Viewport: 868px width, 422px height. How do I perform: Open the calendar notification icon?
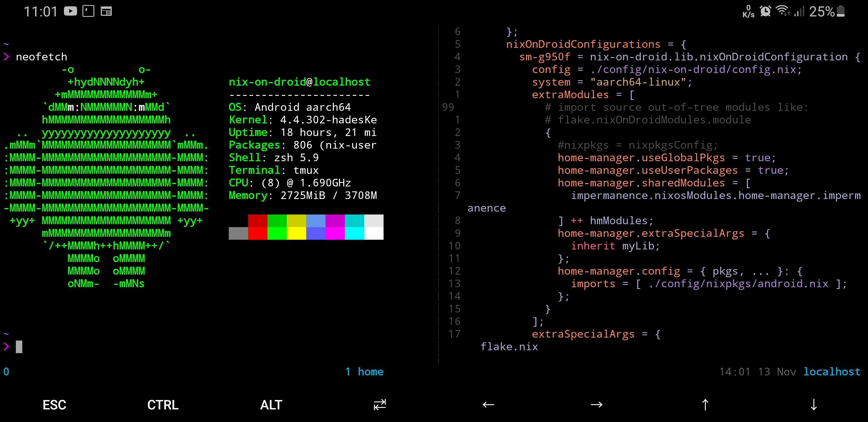(106, 11)
